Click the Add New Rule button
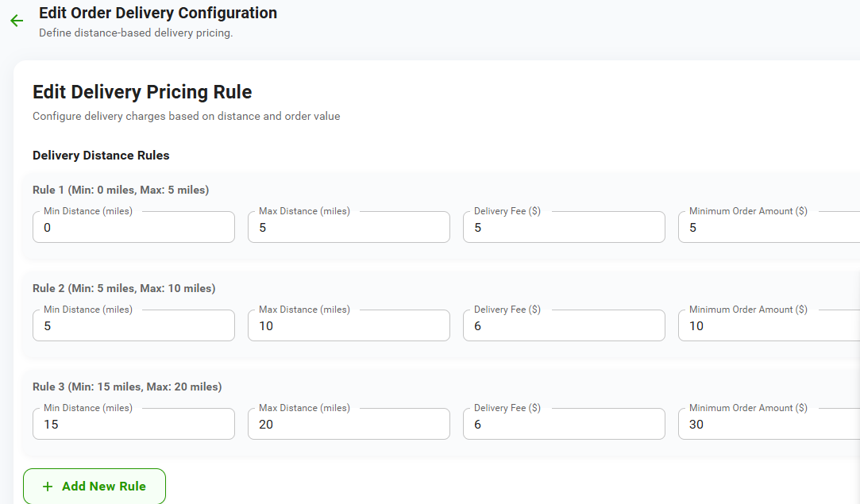 94,486
